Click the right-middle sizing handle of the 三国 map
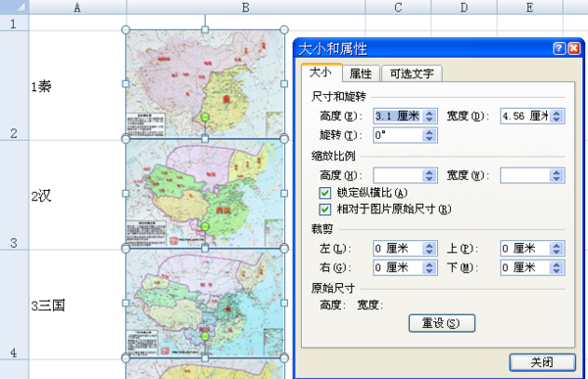Image resolution: width=588 pixels, height=379 pixels. (x=284, y=303)
